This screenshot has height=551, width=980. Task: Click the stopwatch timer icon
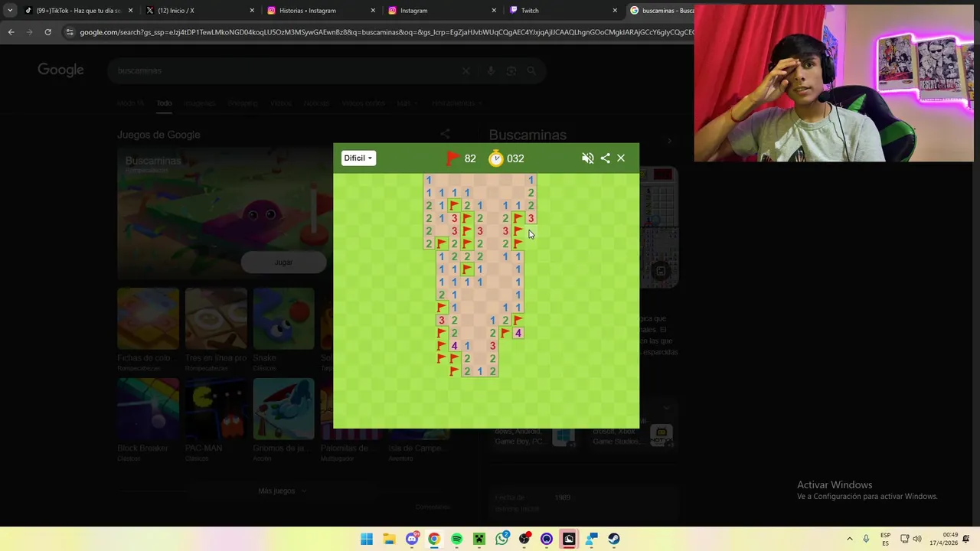[x=496, y=158]
